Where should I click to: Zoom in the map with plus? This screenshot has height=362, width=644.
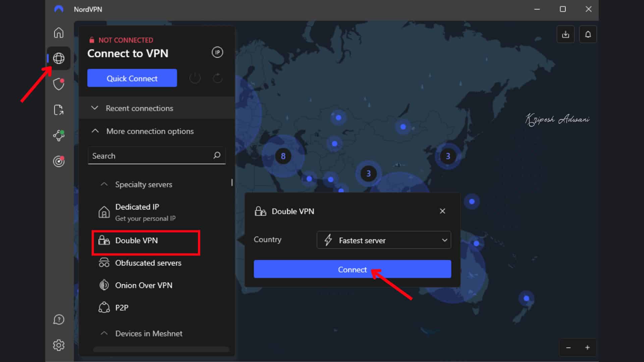tap(587, 348)
